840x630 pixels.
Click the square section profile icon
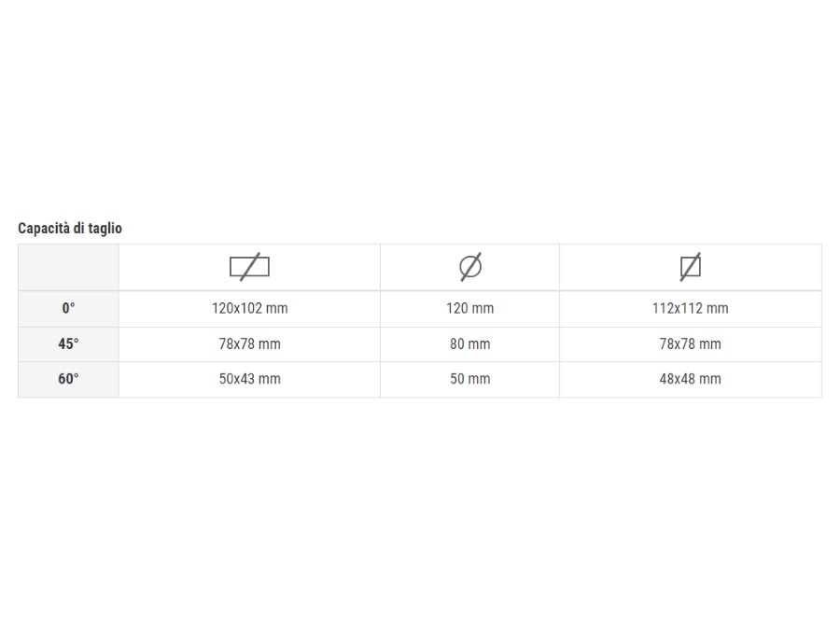(691, 267)
